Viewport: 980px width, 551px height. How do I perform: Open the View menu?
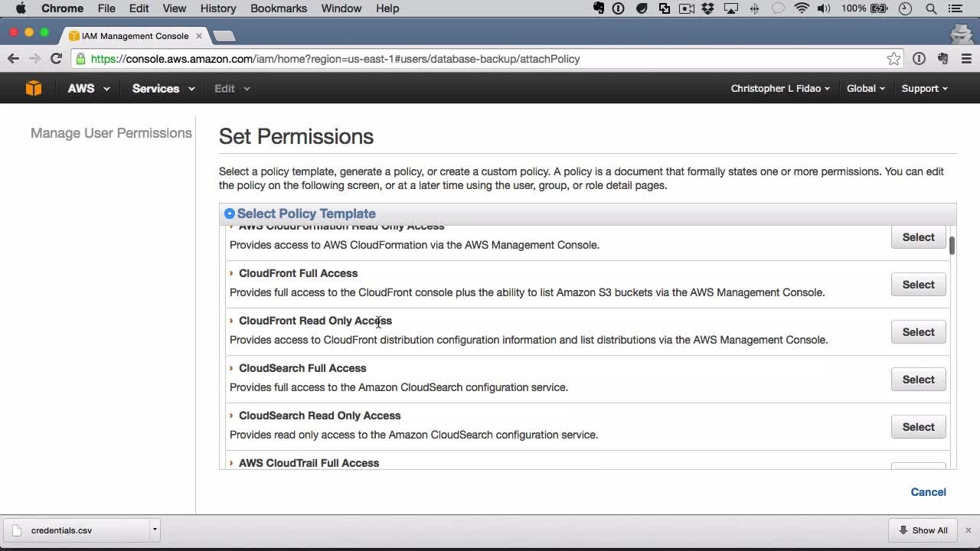[174, 8]
